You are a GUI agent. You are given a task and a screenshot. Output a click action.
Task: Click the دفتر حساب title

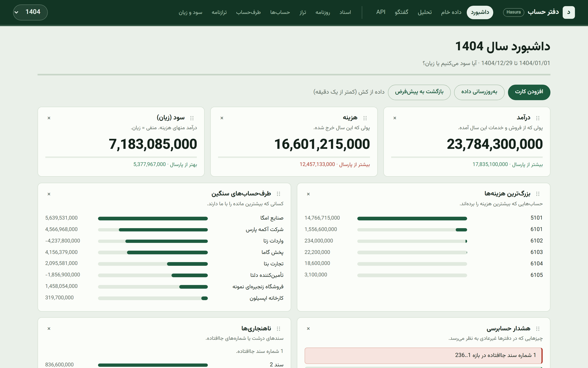click(543, 12)
